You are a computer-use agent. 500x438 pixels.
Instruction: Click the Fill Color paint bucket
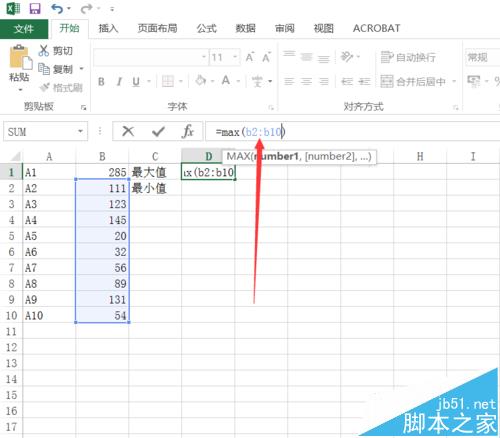[201, 81]
